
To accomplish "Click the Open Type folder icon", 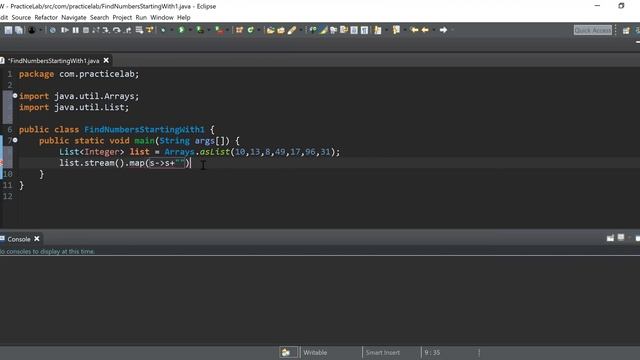I will pos(270,30).
